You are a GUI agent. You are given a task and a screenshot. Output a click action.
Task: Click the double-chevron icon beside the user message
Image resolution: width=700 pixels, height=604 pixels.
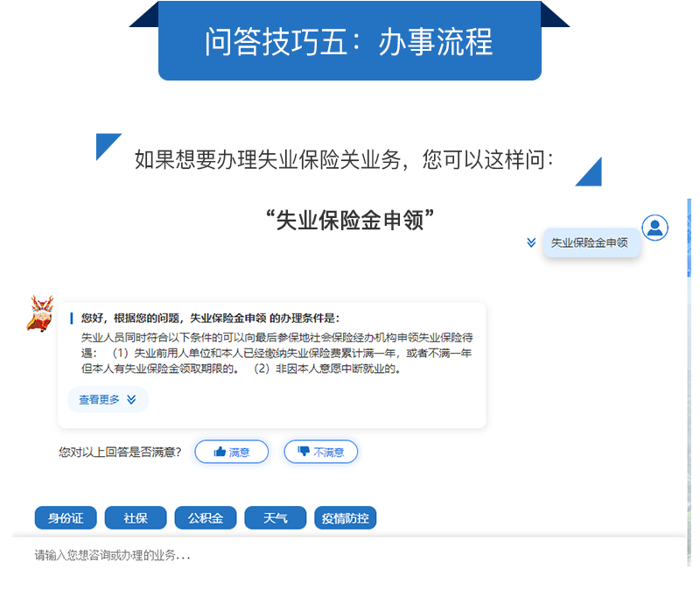click(531, 242)
